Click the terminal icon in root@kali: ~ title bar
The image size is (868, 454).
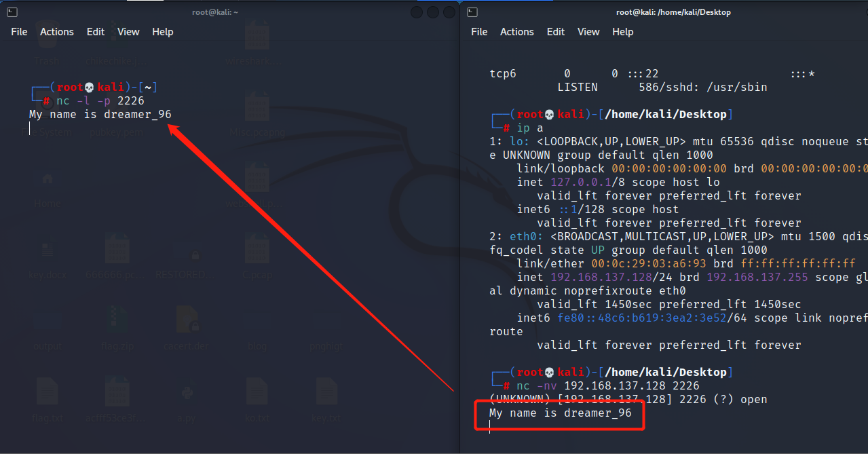coord(12,12)
